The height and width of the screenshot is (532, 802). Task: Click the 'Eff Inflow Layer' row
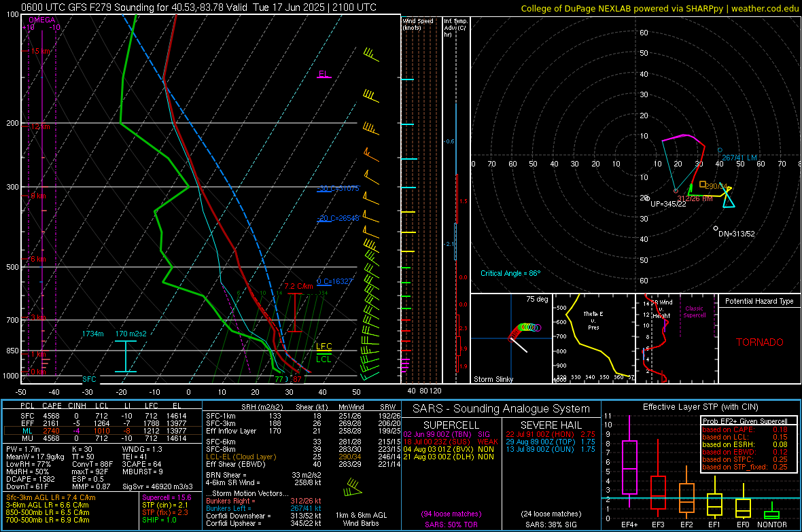coord(303,431)
